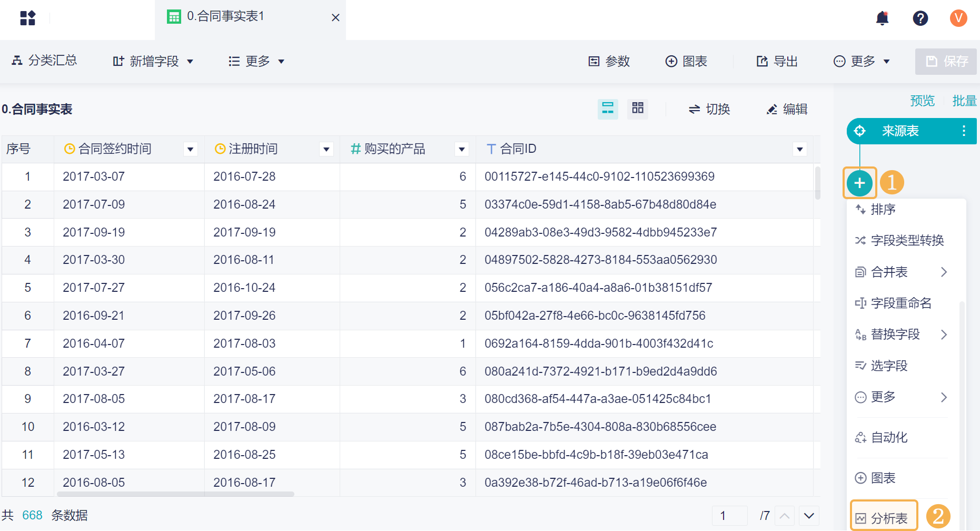
Task: Open the 来源表 three-dot options menu
Action: pos(964,131)
